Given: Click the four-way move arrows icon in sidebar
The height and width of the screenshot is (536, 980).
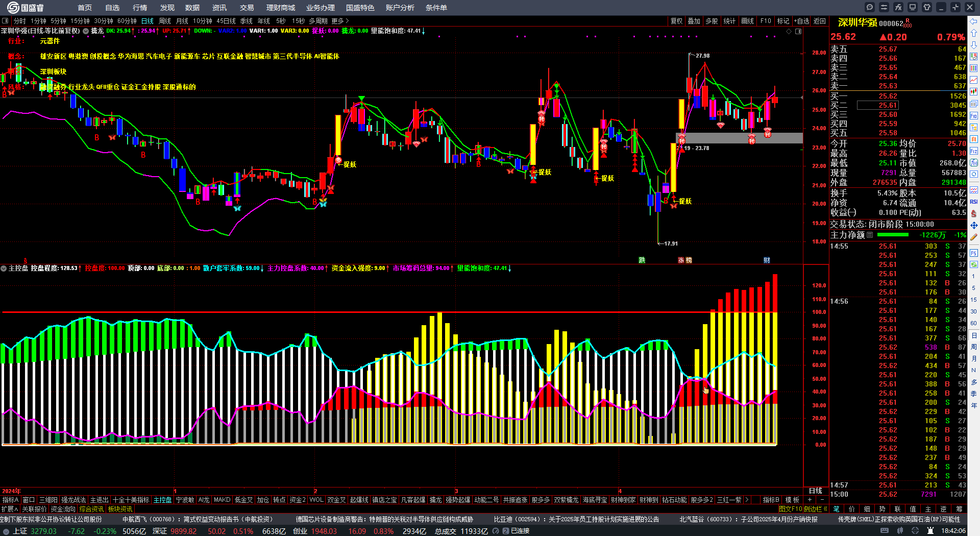Looking at the screenshot, I should [974, 225].
